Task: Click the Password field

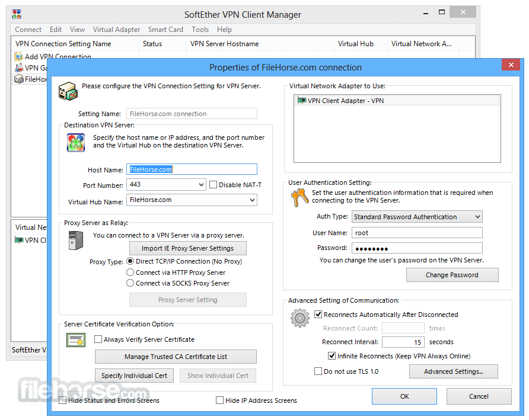Action: click(x=417, y=248)
